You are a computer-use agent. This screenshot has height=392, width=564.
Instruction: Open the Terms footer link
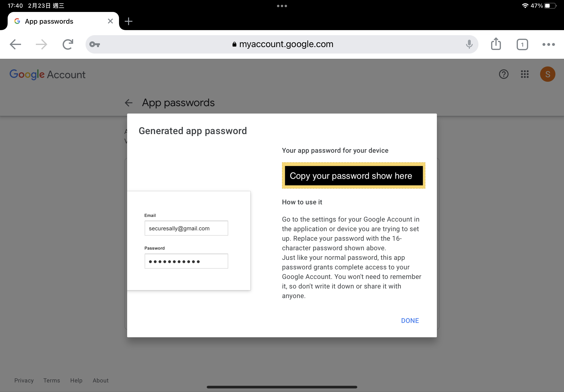click(52, 380)
